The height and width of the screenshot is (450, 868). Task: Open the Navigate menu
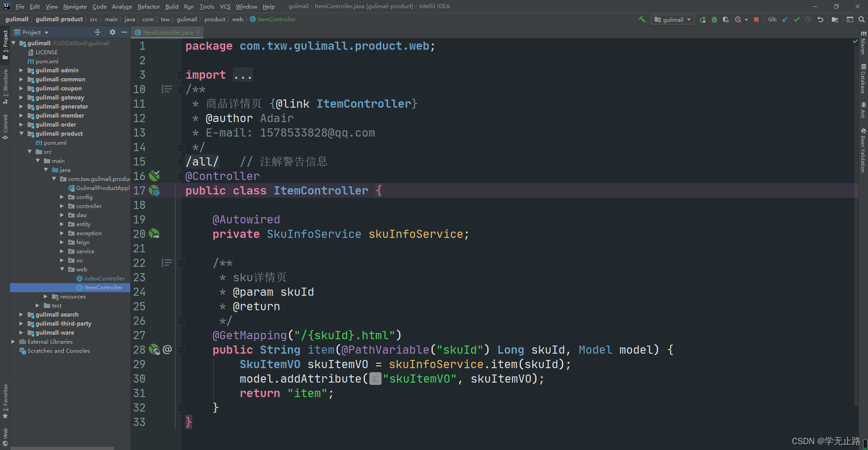click(75, 6)
